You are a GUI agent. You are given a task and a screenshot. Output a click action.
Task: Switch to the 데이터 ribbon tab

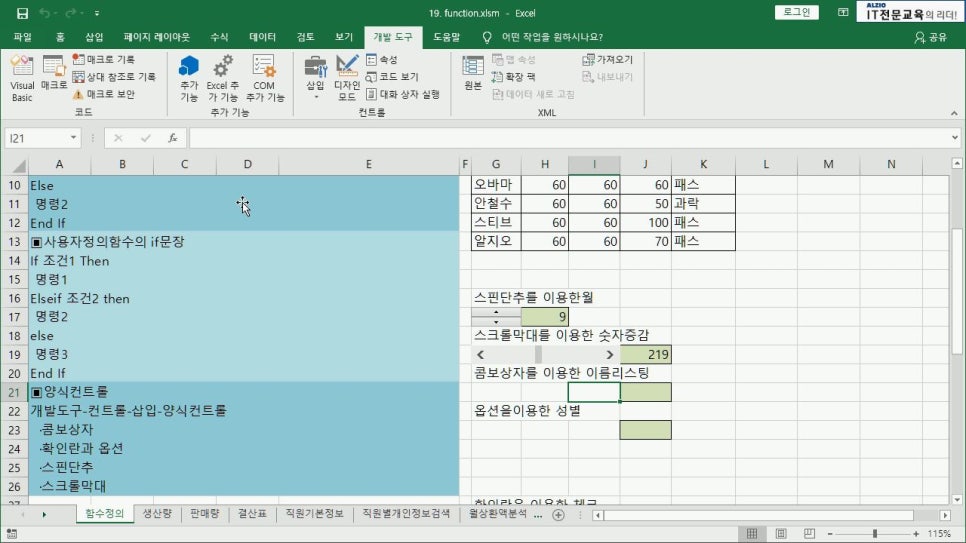262,37
